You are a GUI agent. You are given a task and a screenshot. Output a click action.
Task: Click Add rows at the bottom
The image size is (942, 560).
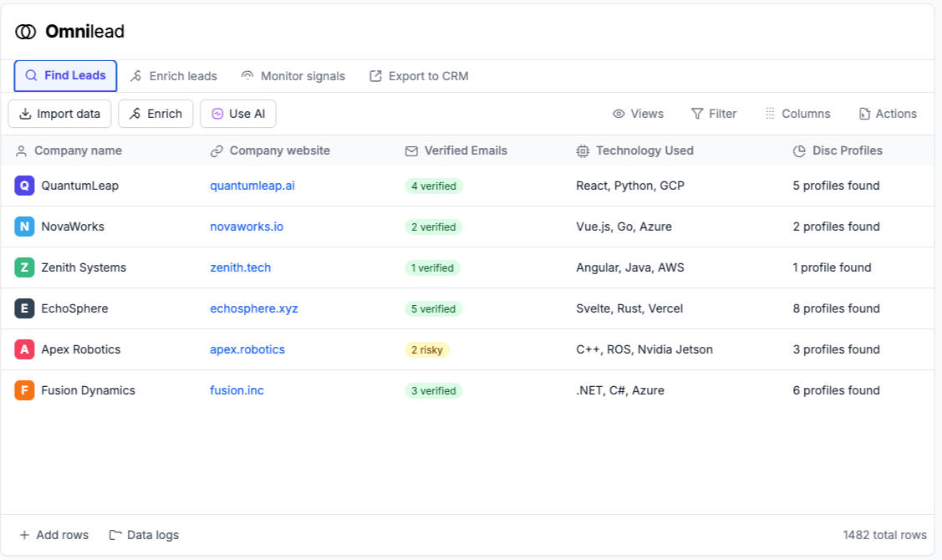[x=53, y=535]
